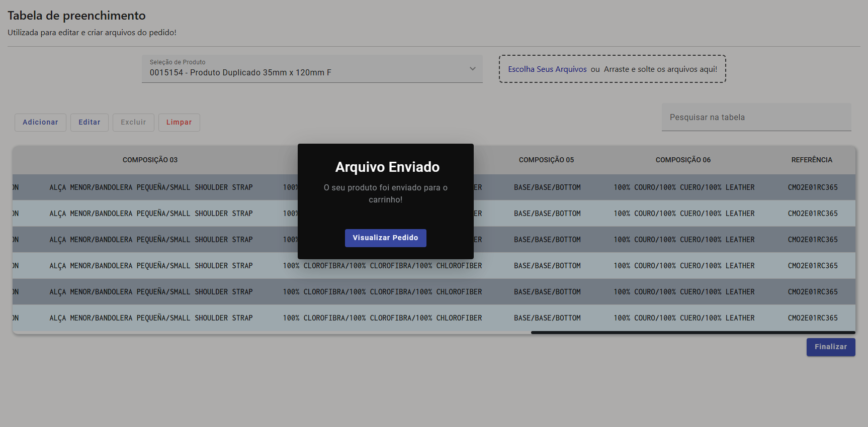Screen dimensions: 868x427
Task: Sort by COMPOSIÇÃO 03 column header
Action: point(150,160)
